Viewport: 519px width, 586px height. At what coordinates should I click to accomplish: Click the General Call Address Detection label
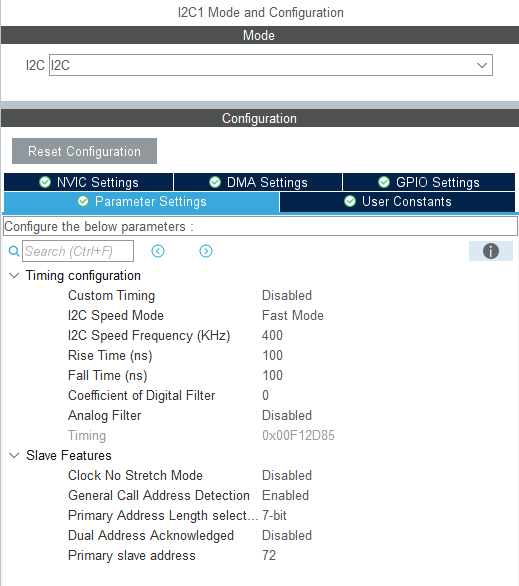(159, 496)
